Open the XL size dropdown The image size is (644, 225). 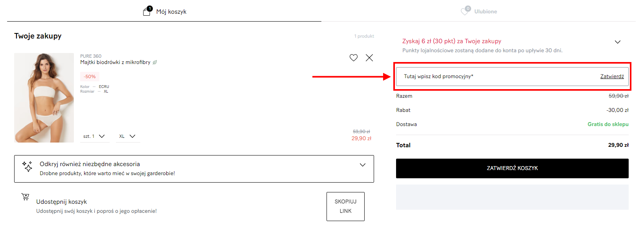pyautogui.click(x=128, y=136)
